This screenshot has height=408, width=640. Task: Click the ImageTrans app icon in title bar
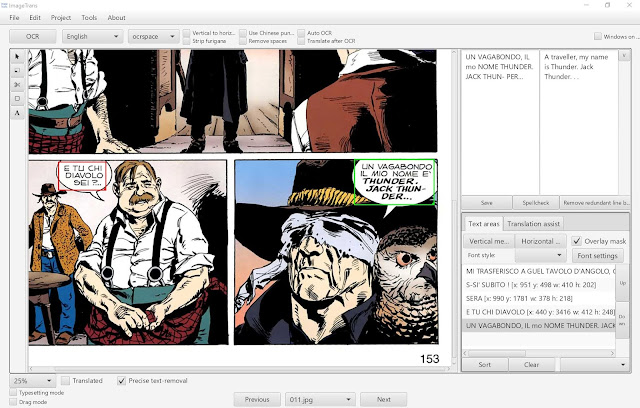point(4,5)
